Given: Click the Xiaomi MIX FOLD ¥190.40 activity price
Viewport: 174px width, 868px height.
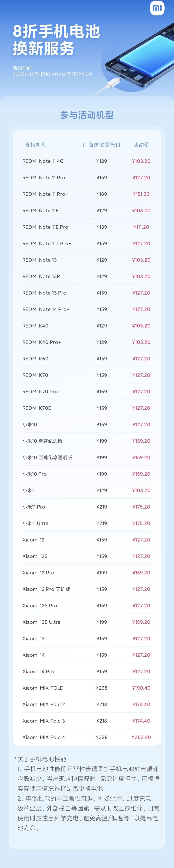Looking at the screenshot, I should tap(141, 688).
